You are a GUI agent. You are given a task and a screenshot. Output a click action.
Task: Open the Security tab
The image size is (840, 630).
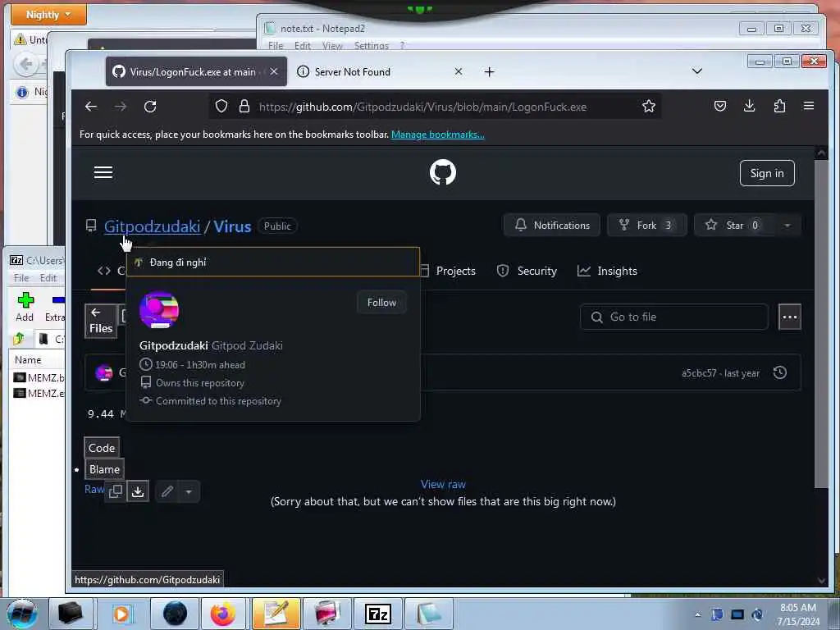(527, 271)
